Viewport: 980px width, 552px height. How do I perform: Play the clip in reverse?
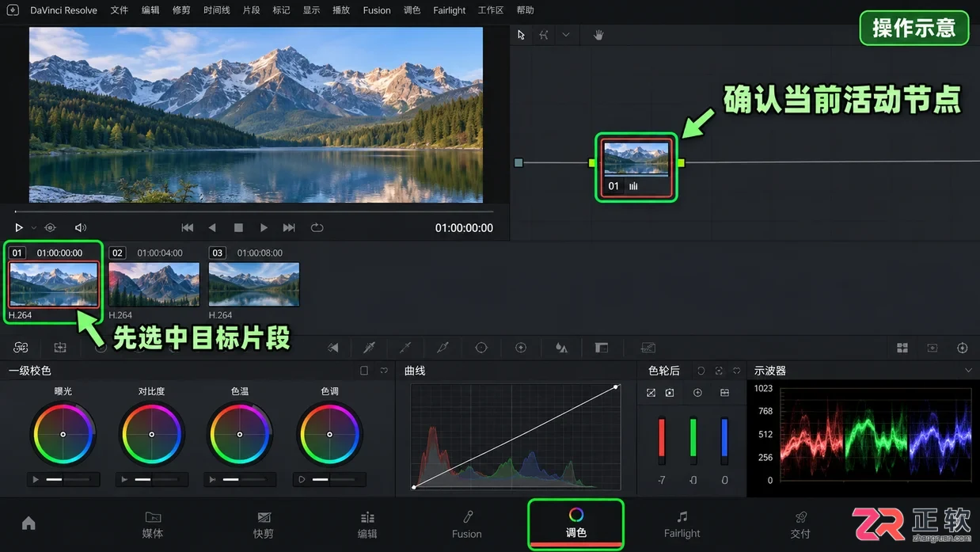[212, 227]
